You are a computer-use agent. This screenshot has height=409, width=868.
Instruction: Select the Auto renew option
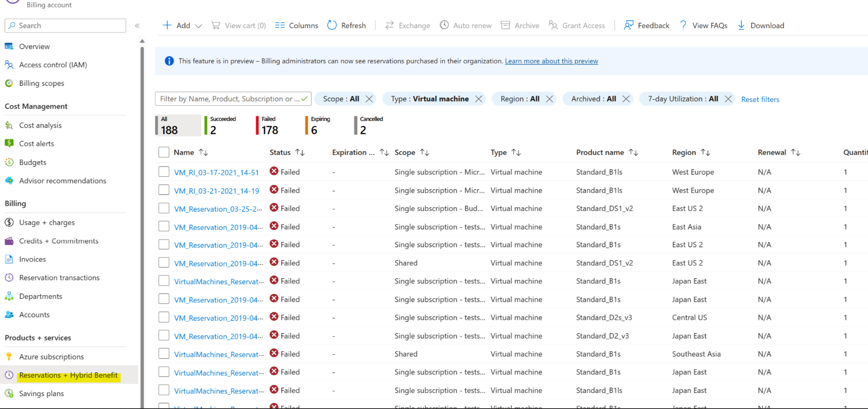point(465,25)
